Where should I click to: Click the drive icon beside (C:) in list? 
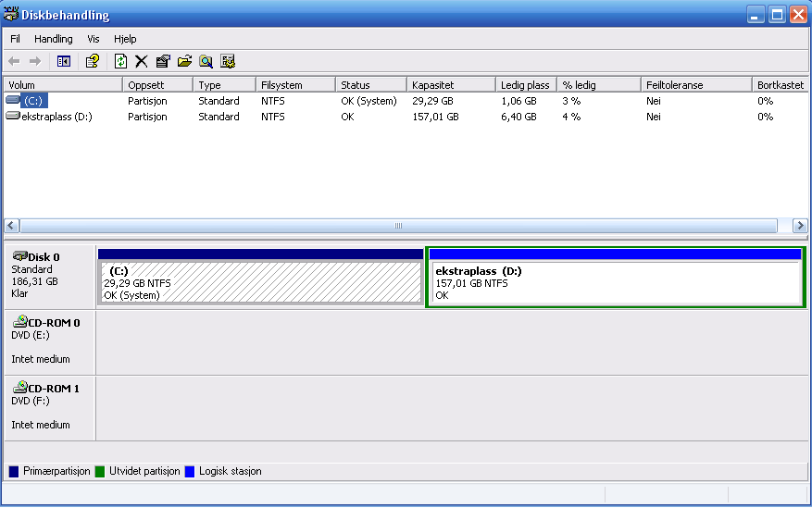[13, 100]
